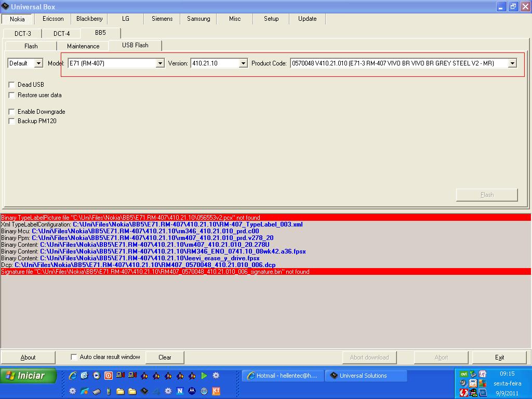This screenshot has width=532, height=399.
Task: Switch to the Ericsson tab
Action: point(53,19)
